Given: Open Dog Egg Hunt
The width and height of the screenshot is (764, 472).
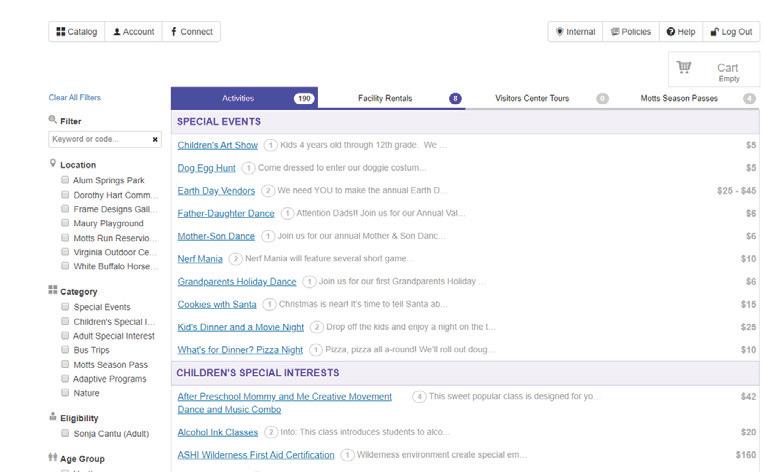Looking at the screenshot, I should pyautogui.click(x=207, y=168).
